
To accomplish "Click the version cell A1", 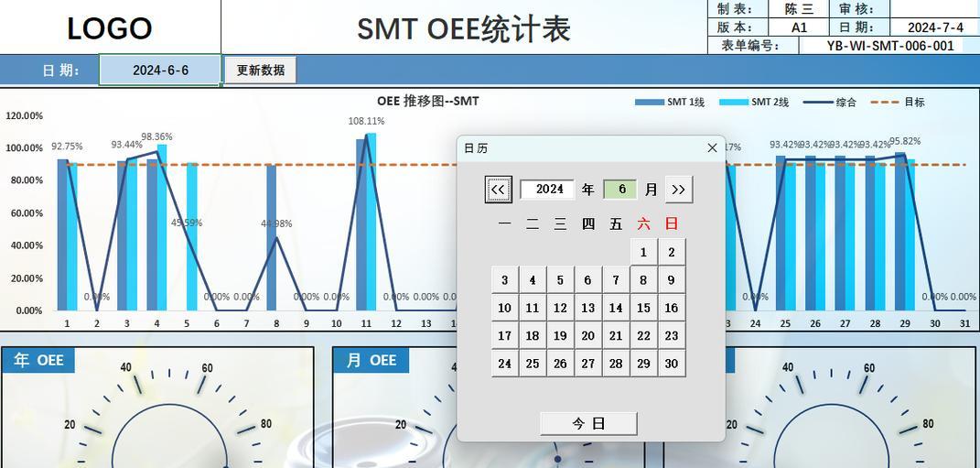I will point(799,27).
